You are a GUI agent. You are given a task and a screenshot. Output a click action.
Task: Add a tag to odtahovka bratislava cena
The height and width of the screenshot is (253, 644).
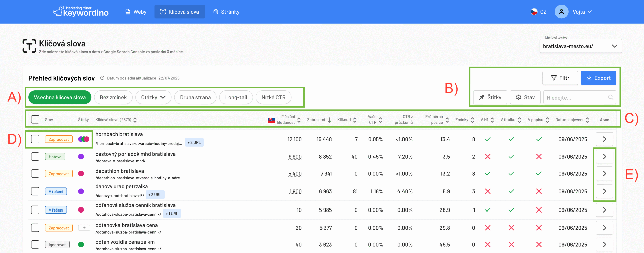tap(84, 228)
